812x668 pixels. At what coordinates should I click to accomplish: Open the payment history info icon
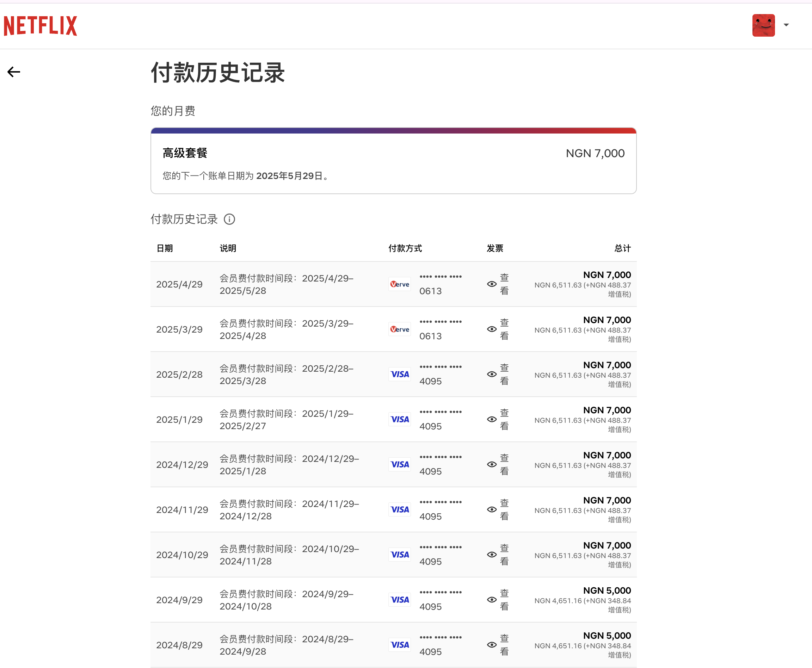pyautogui.click(x=229, y=219)
